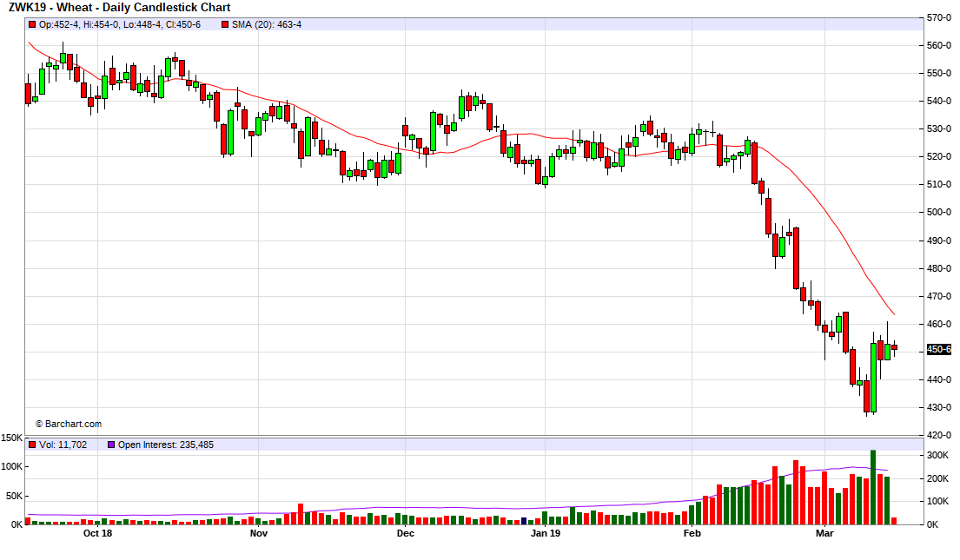Select the SMA (20): 463-4 legend text
Image resolution: width=960 pixels, height=560 pixels.
point(267,24)
